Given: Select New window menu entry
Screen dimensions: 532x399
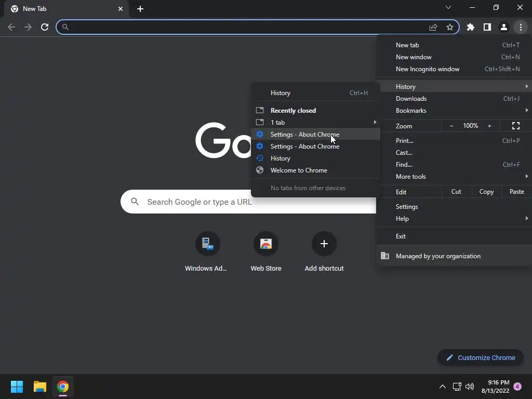Looking at the screenshot, I should coord(454,57).
